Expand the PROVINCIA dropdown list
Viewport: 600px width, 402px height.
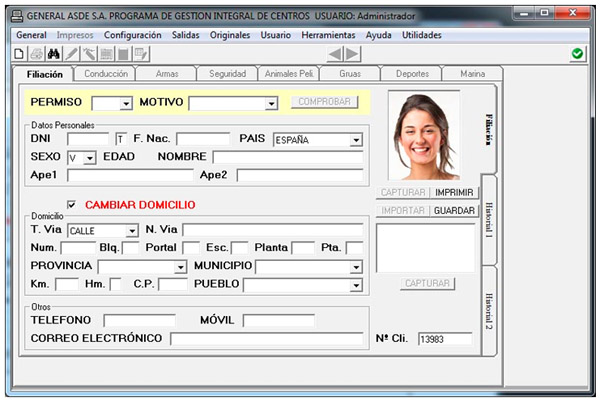pyautogui.click(x=181, y=267)
